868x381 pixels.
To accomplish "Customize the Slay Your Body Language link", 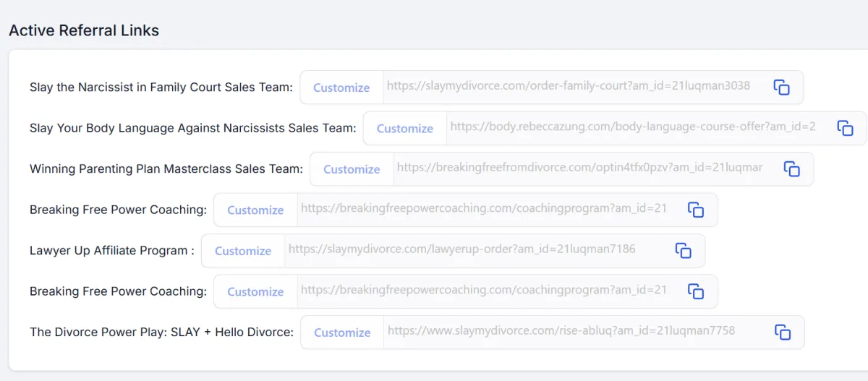I will click(405, 128).
